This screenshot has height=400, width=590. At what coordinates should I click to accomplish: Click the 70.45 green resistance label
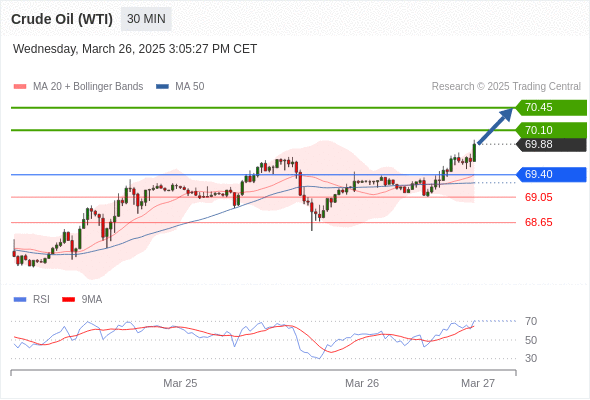[x=551, y=108]
